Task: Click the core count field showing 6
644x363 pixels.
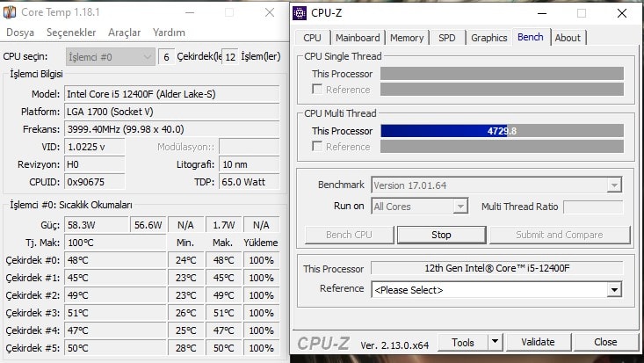Action: pyautogui.click(x=166, y=57)
